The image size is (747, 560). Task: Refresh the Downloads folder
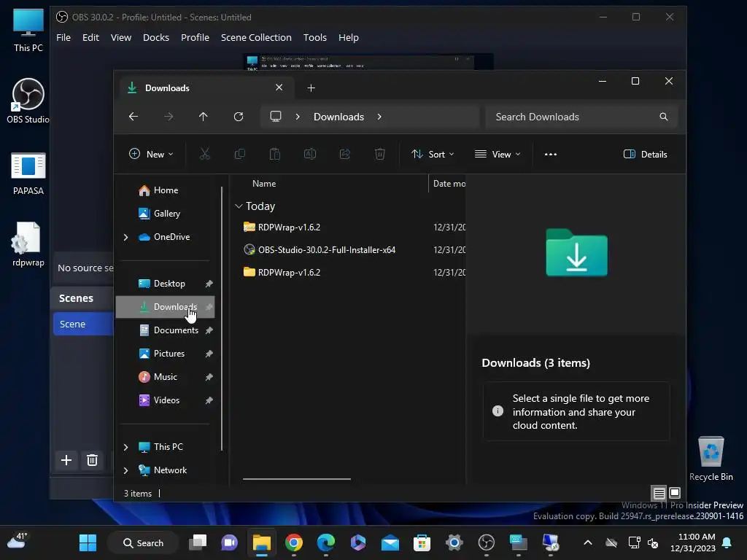pyautogui.click(x=239, y=117)
